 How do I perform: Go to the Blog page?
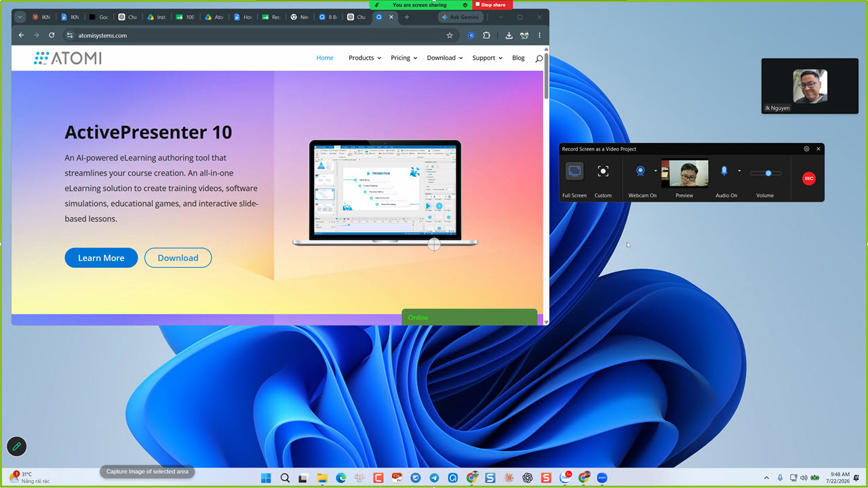point(518,58)
